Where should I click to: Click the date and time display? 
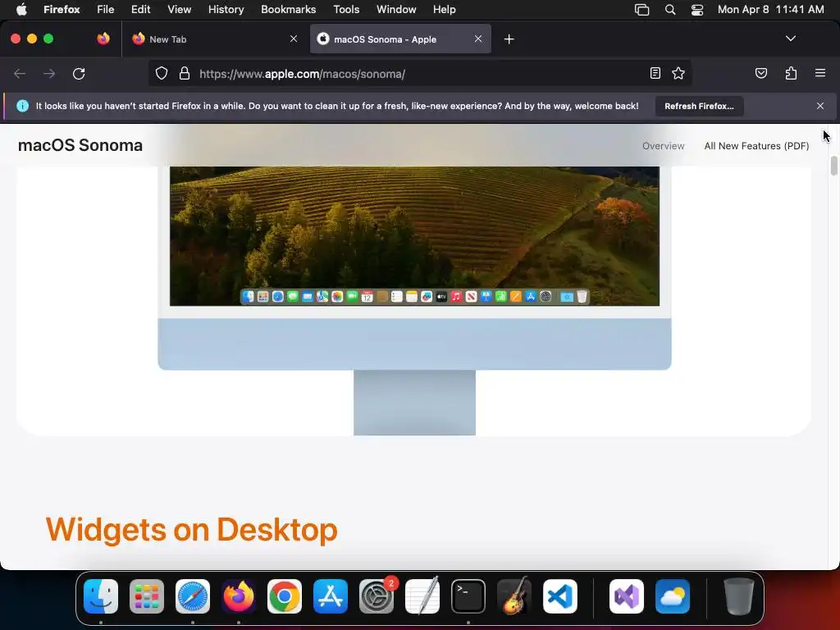(770, 9)
